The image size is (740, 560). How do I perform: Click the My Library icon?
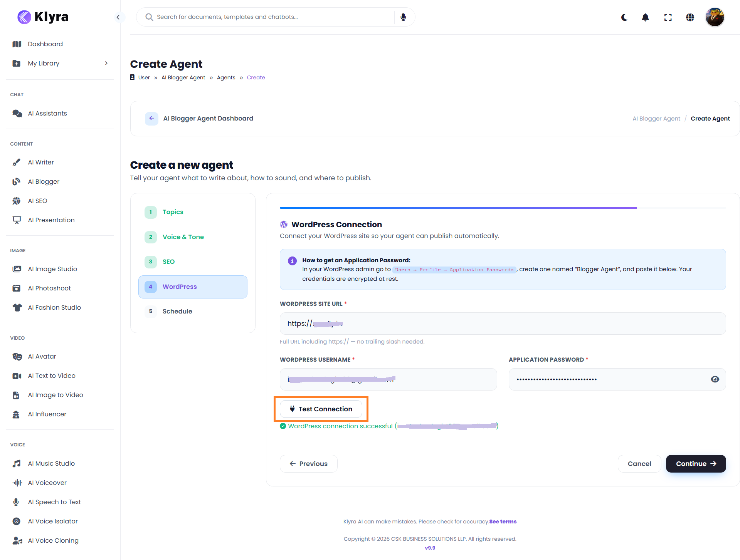(17, 63)
